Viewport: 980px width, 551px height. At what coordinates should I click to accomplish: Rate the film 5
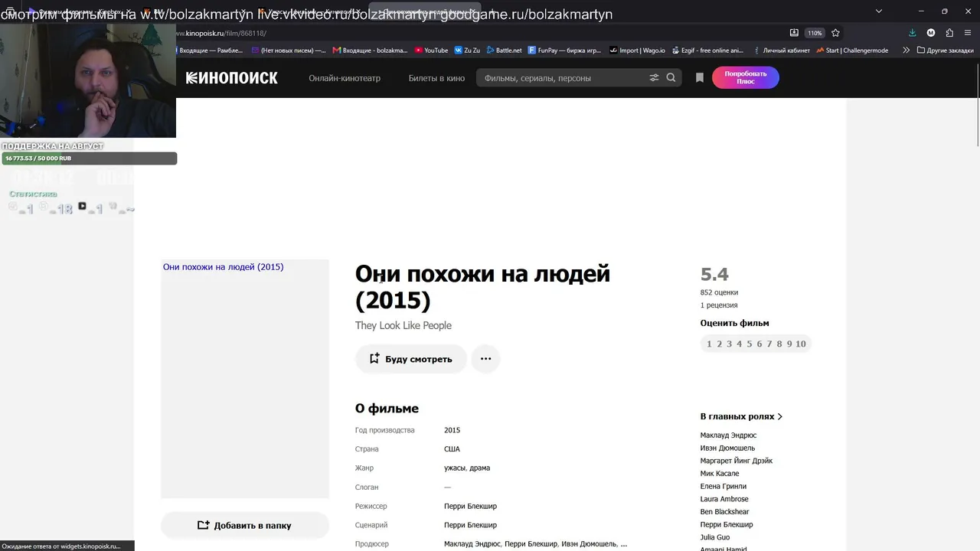pyautogui.click(x=750, y=344)
